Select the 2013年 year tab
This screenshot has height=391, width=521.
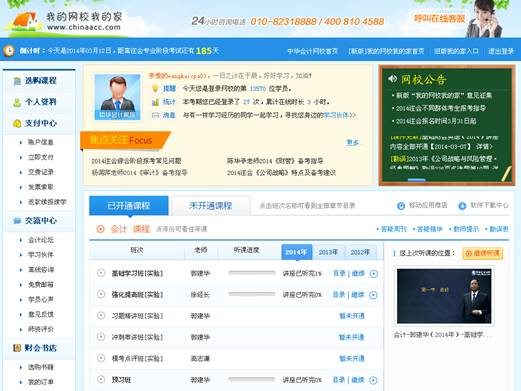(x=328, y=252)
